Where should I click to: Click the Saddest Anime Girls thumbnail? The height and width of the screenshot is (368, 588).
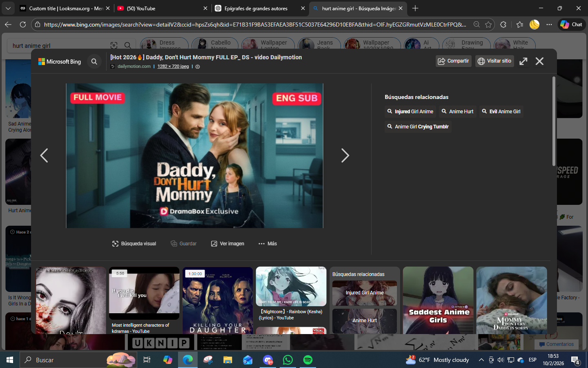tap(438, 301)
